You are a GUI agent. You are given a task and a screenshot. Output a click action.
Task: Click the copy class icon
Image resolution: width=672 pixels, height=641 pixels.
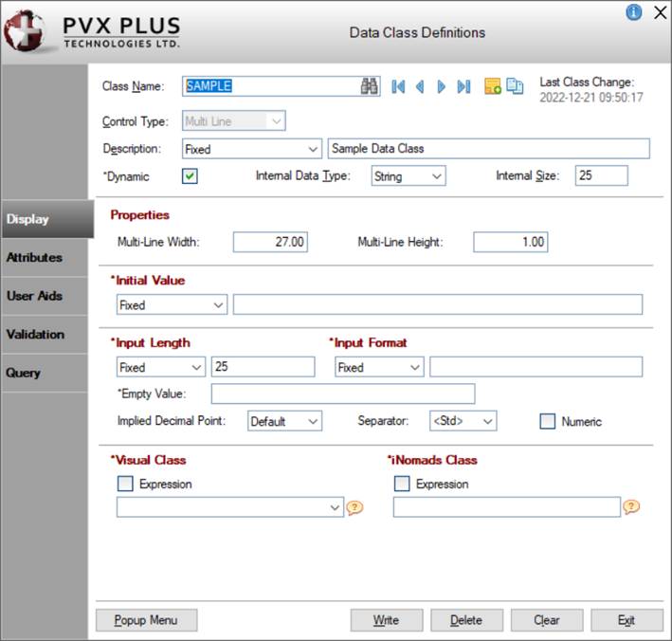pos(515,86)
